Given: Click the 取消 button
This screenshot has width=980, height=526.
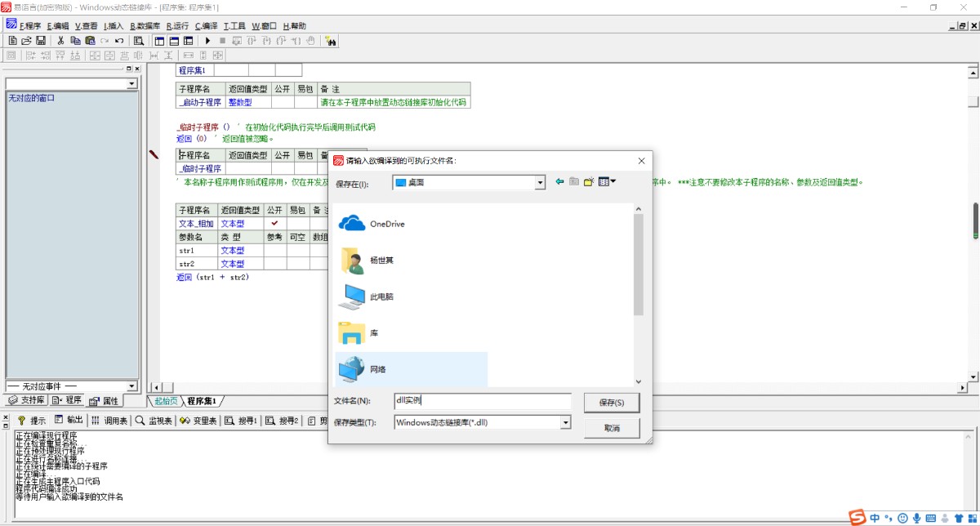Looking at the screenshot, I should [x=612, y=428].
